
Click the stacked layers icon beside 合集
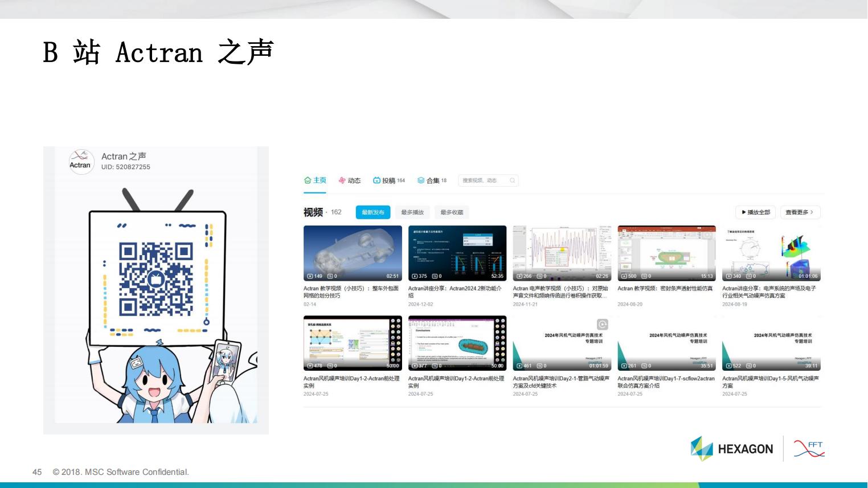pos(421,181)
